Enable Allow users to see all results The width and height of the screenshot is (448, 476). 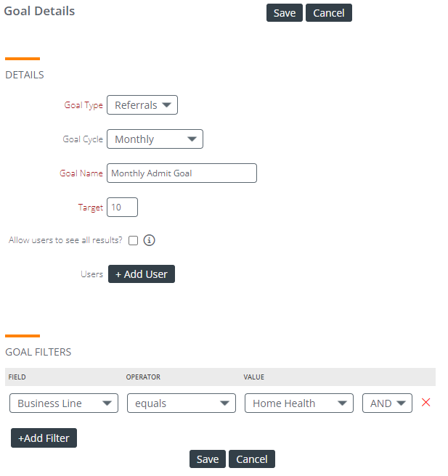point(133,240)
